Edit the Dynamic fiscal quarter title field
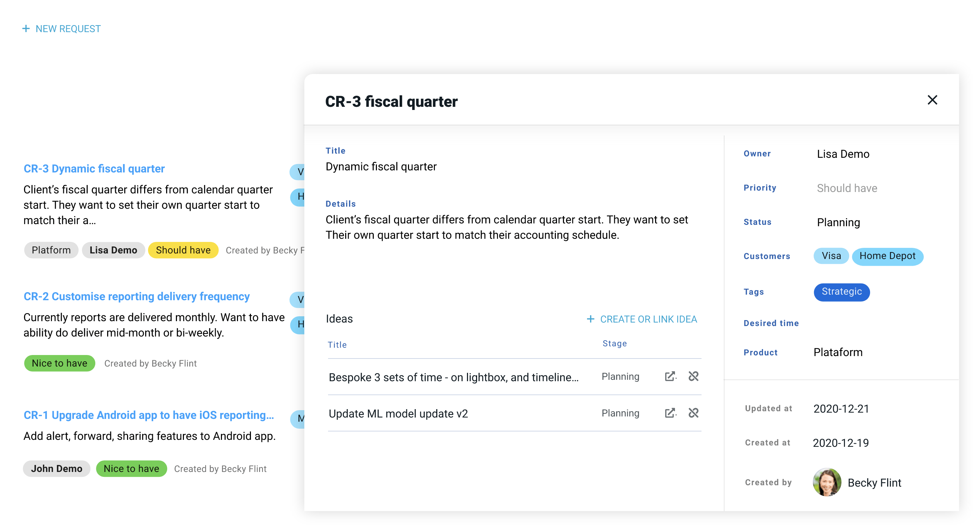 tap(381, 167)
